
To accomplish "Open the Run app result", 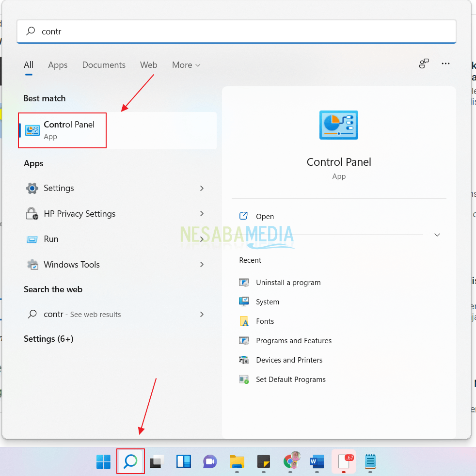I will tap(116, 239).
